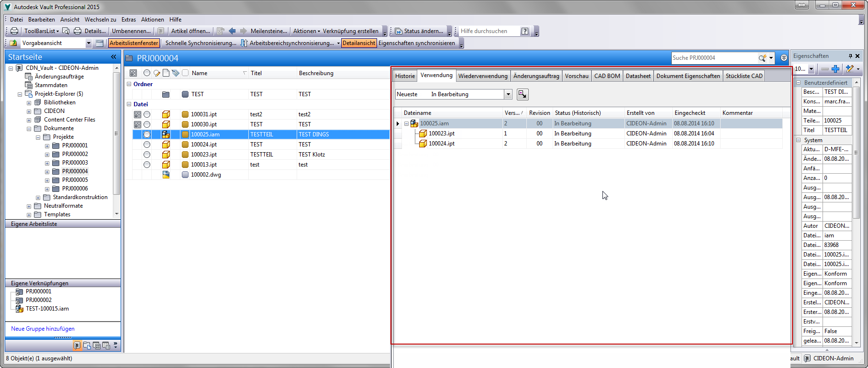Toggle the Detailansicht button
The image size is (868, 368).
pyautogui.click(x=359, y=43)
